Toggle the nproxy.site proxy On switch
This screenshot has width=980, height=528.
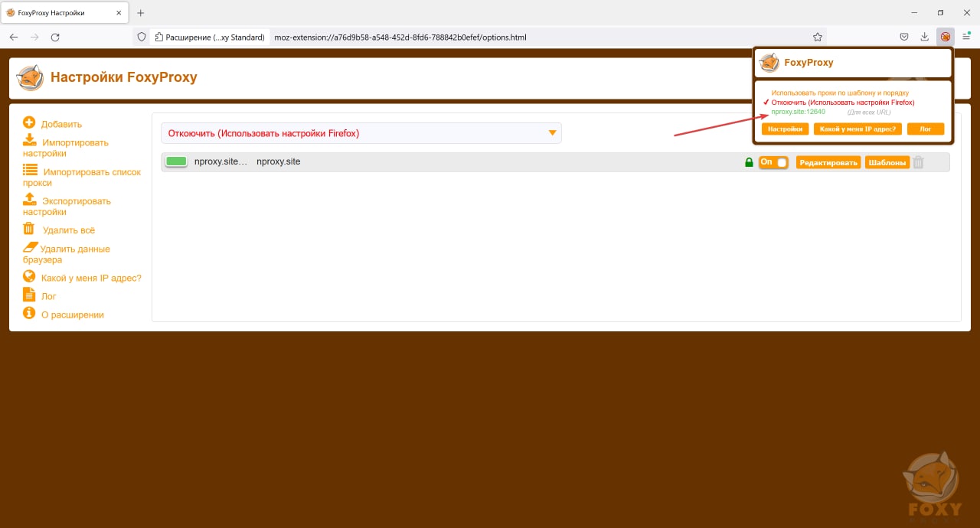(773, 162)
